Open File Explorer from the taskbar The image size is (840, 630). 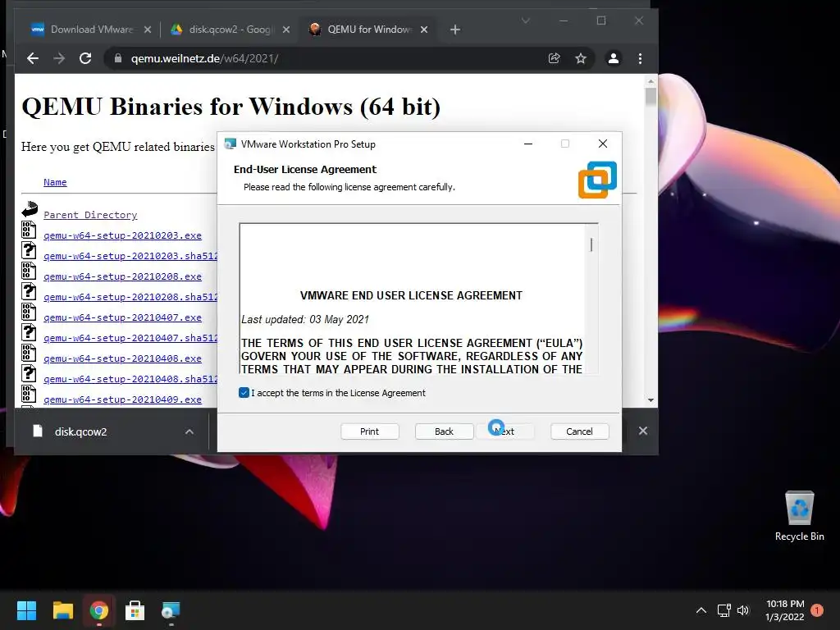coord(62,610)
